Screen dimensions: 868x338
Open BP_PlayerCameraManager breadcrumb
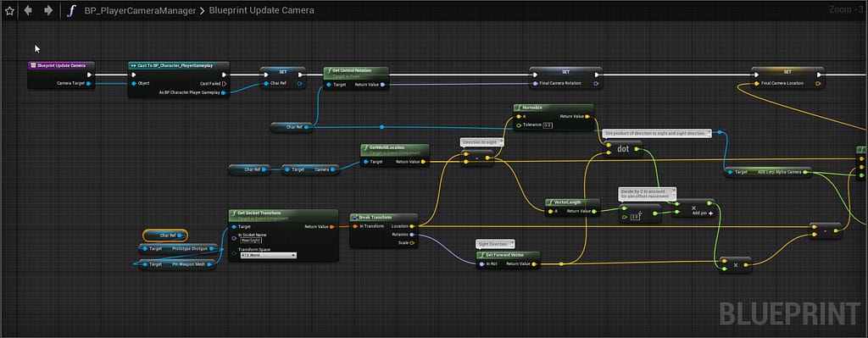(140, 10)
